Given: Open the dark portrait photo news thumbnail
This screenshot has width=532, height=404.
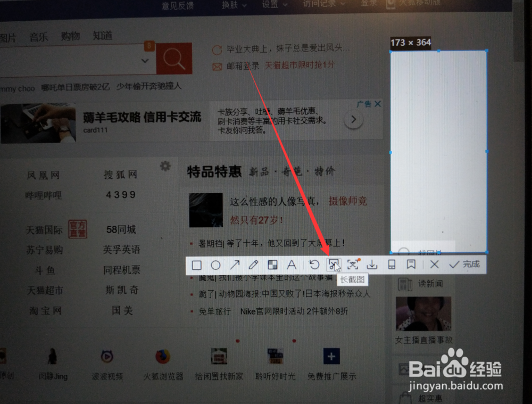Looking at the screenshot, I should 205,210.
